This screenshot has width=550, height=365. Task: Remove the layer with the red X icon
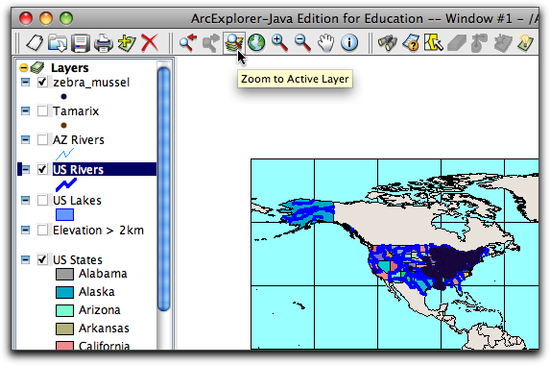click(149, 43)
